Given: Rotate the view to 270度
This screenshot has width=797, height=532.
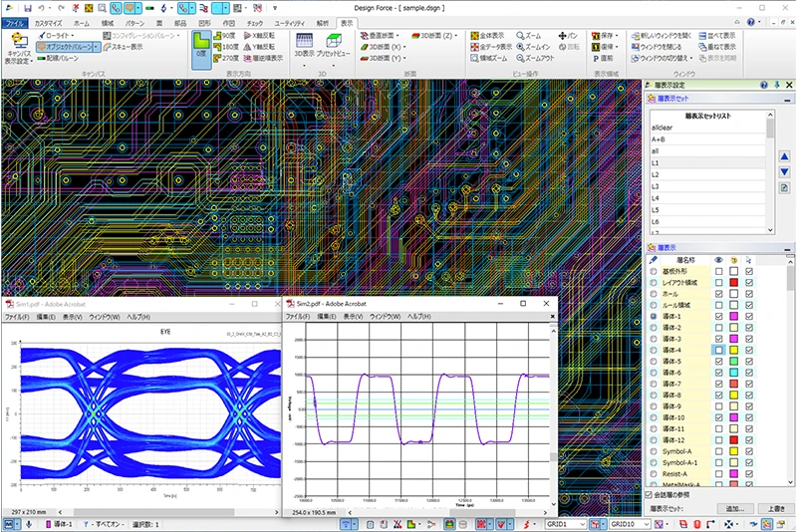Looking at the screenshot, I should coord(226,58).
